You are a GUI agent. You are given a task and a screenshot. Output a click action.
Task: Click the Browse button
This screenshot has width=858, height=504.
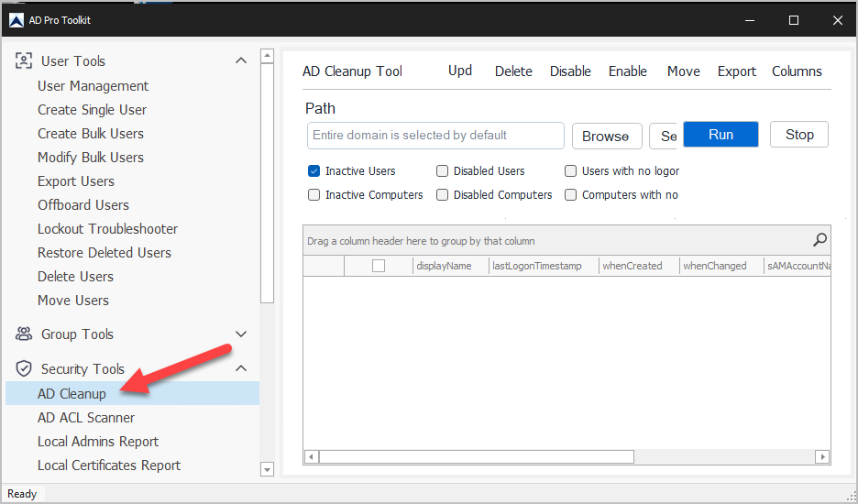pyautogui.click(x=607, y=136)
